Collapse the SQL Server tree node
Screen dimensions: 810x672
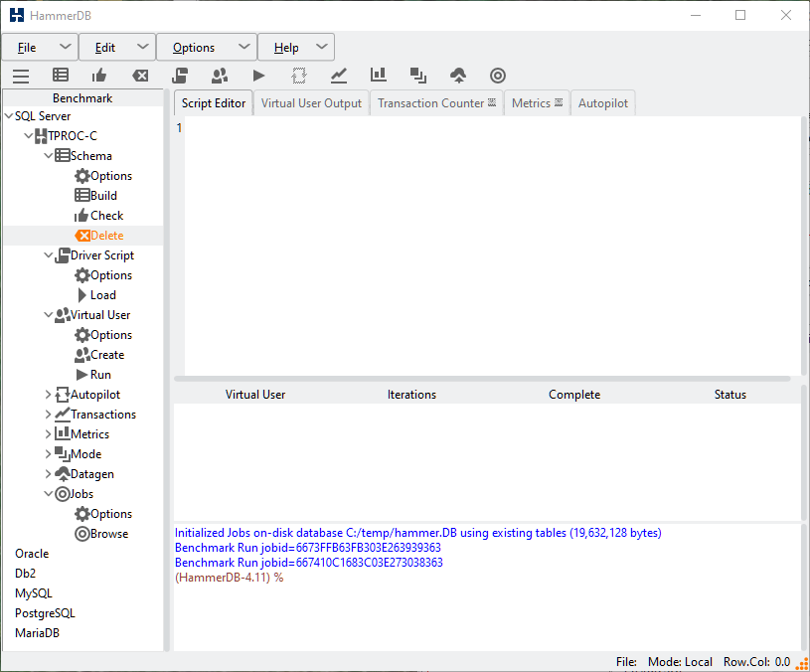9,115
